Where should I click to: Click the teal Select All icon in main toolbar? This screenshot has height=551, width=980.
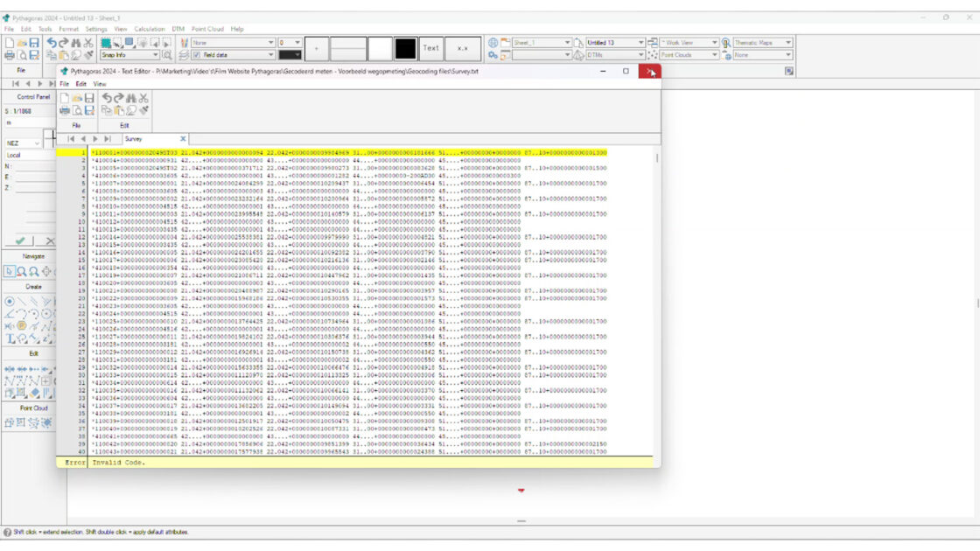[x=106, y=43]
